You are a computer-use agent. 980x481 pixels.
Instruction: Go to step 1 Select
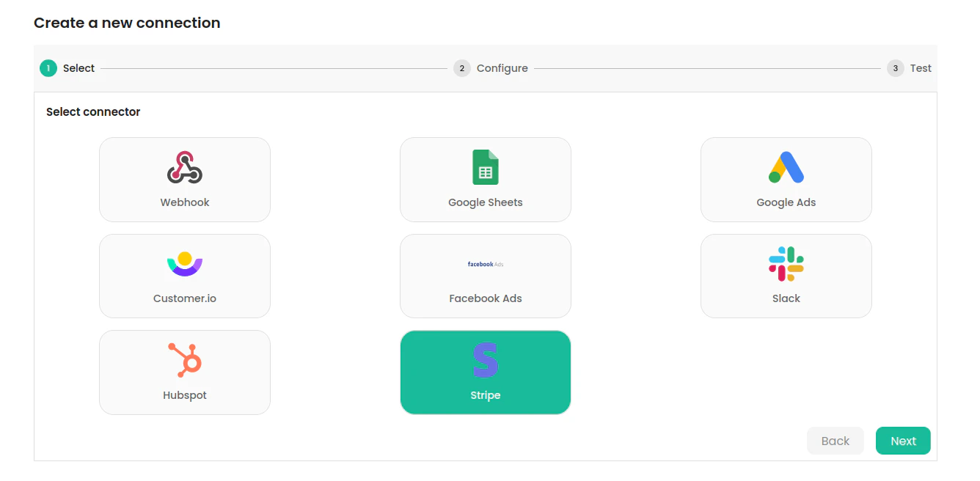tap(67, 68)
